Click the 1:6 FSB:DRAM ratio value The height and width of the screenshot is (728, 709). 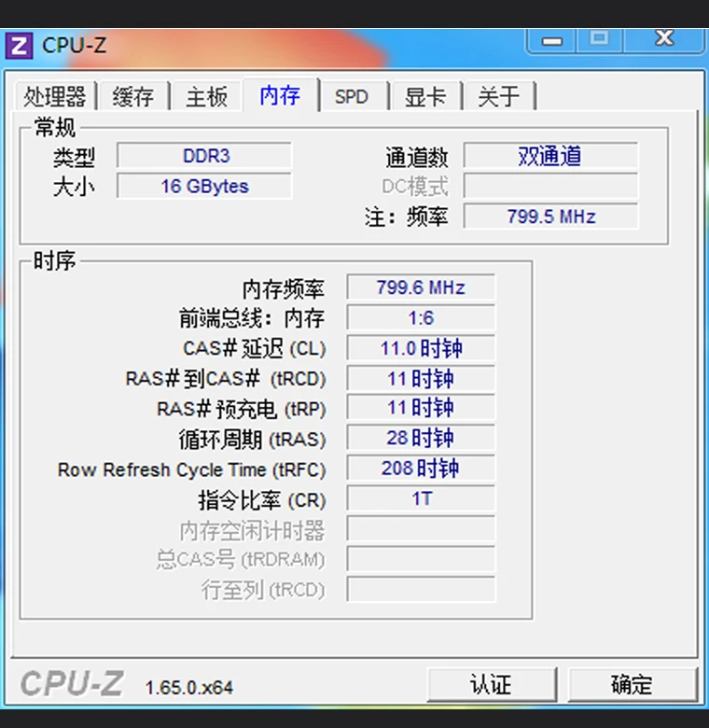point(421,318)
